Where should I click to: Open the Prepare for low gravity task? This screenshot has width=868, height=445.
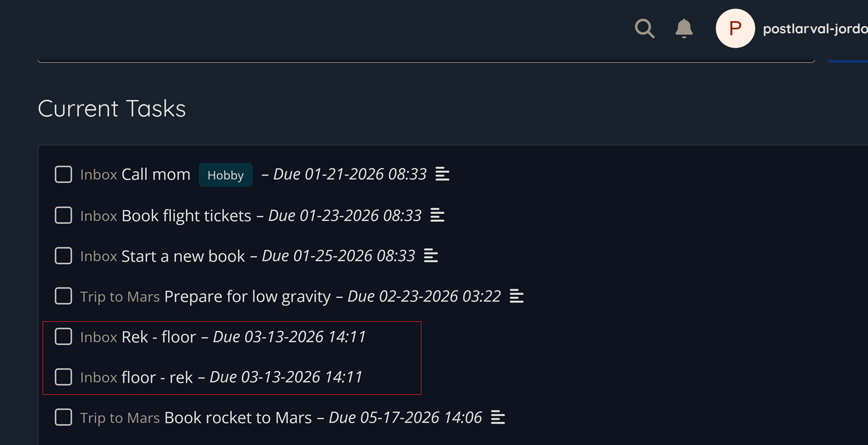click(x=247, y=296)
